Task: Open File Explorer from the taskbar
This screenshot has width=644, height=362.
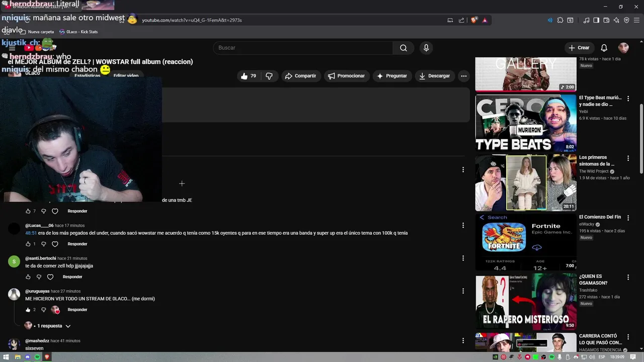Action: pyautogui.click(x=18, y=357)
